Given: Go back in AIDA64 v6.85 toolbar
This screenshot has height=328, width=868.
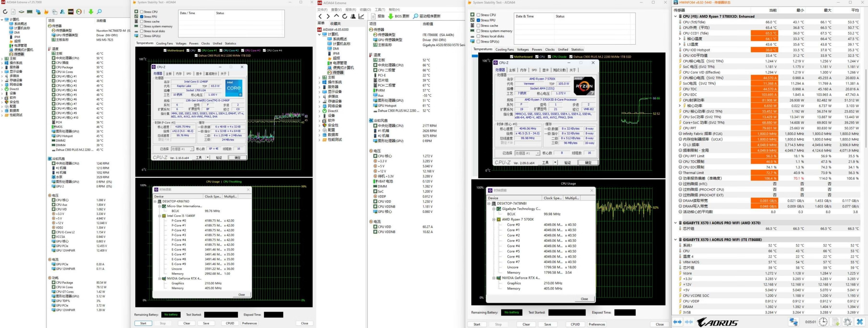Looking at the screenshot, I should [320, 16].
